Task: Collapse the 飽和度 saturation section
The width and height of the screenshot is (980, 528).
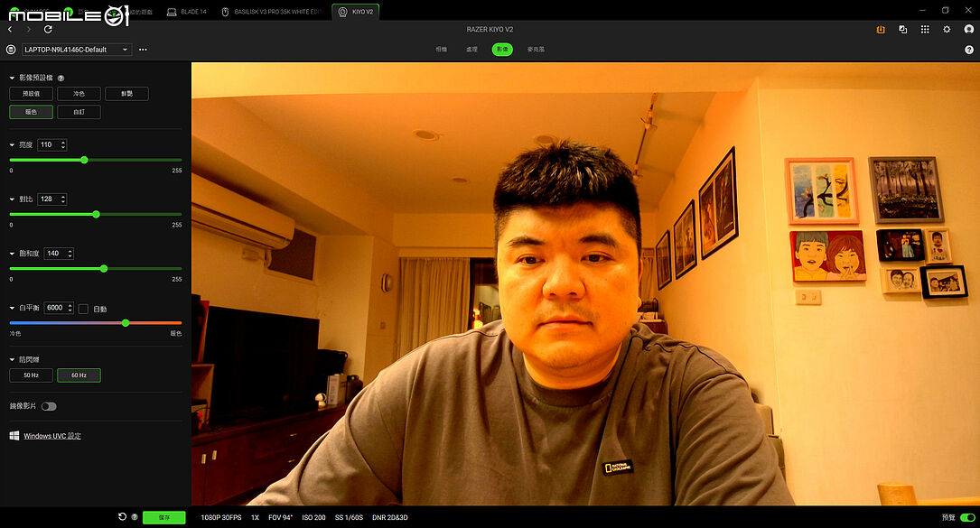Action: [12, 254]
